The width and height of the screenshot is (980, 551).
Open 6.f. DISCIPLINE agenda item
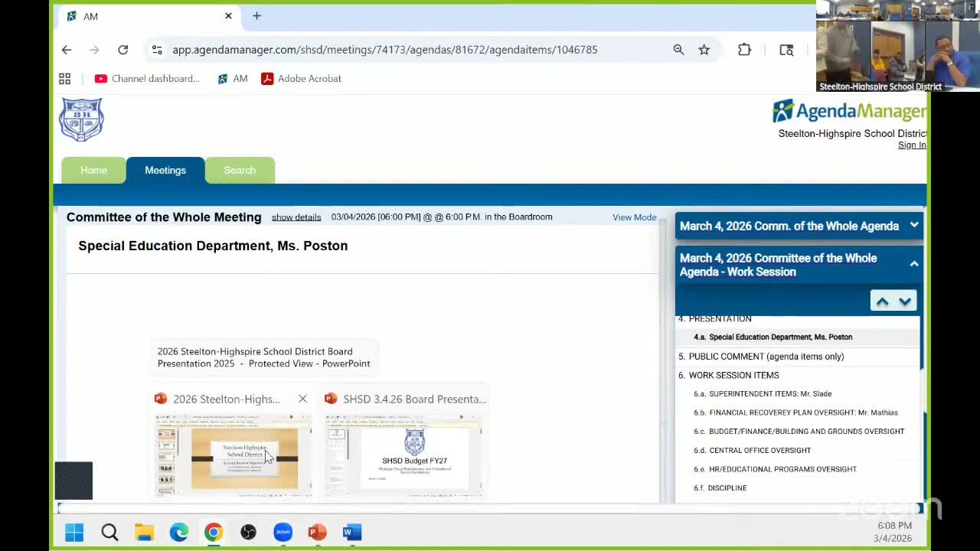pyautogui.click(x=720, y=488)
